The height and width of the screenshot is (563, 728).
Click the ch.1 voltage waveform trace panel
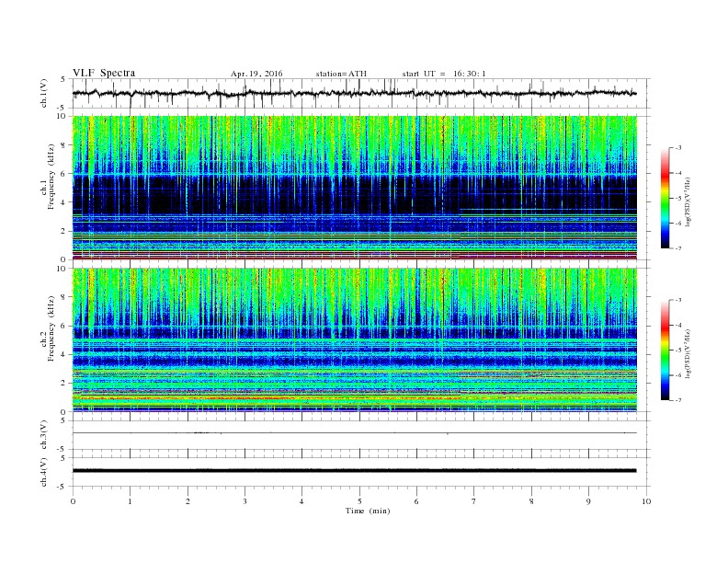tap(361, 93)
